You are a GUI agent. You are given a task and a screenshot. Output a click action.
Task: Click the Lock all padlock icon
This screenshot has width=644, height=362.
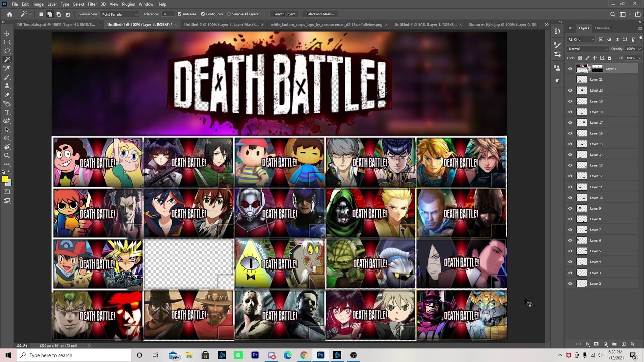pos(609,58)
